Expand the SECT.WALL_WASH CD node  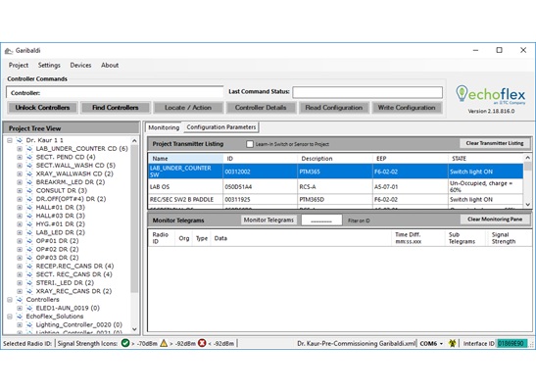coord(20,166)
